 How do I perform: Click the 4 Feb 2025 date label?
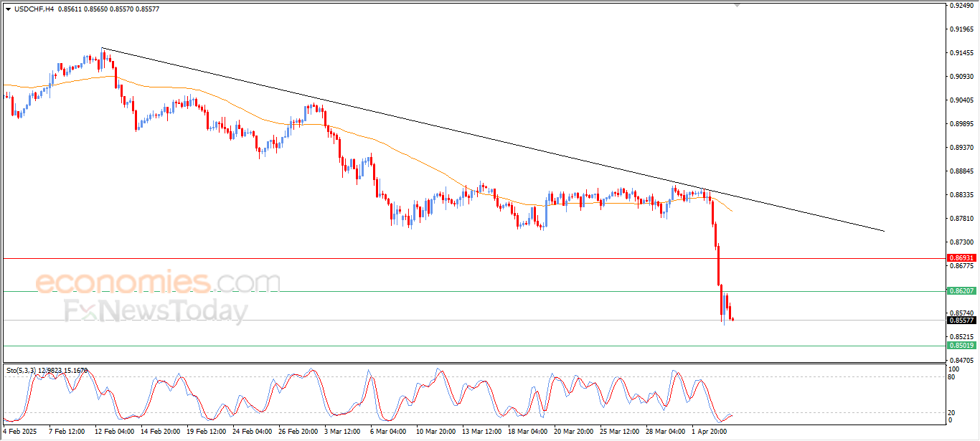(19, 432)
